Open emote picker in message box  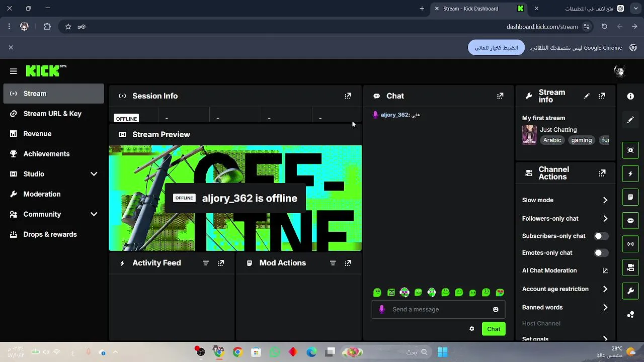click(x=496, y=309)
